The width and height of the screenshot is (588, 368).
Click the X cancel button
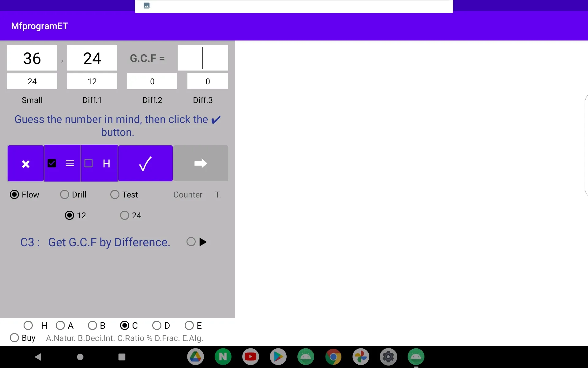[x=25, y=163]
